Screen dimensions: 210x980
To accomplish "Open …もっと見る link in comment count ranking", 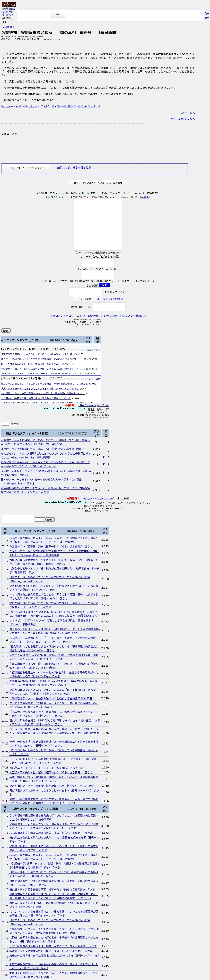I will (x=93, y=350).
